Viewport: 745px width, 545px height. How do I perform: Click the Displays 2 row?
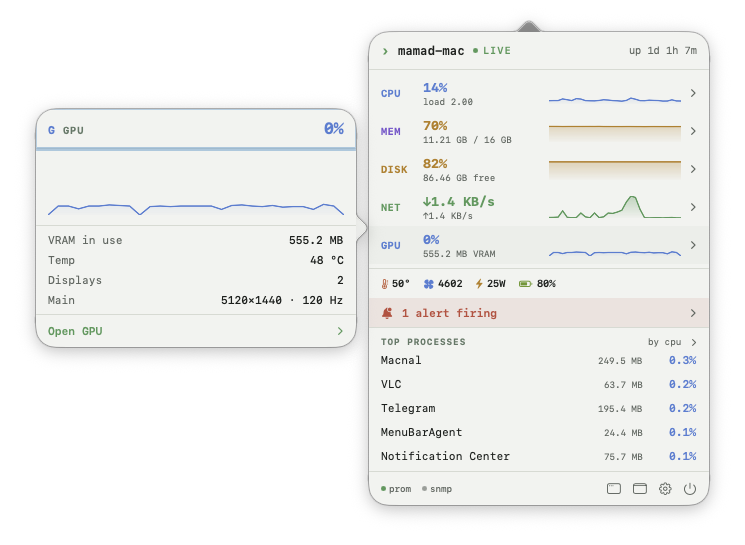point(196,280)
